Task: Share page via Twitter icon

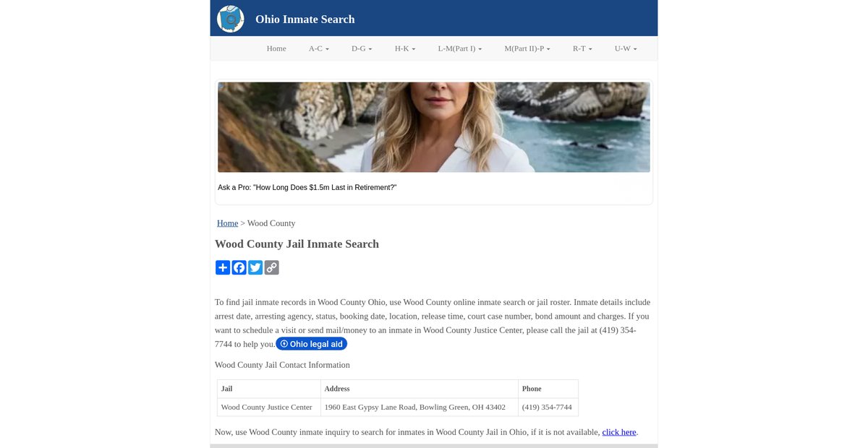Action: click(x=255, y=267)
